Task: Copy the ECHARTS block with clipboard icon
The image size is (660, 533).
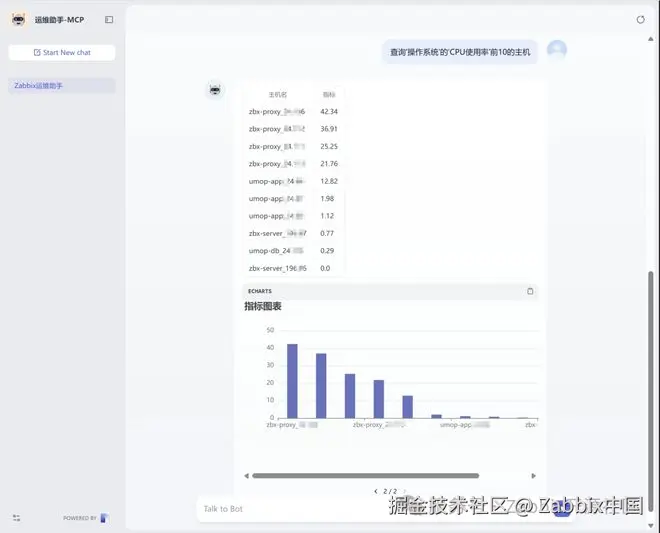Action: [530, 291]
